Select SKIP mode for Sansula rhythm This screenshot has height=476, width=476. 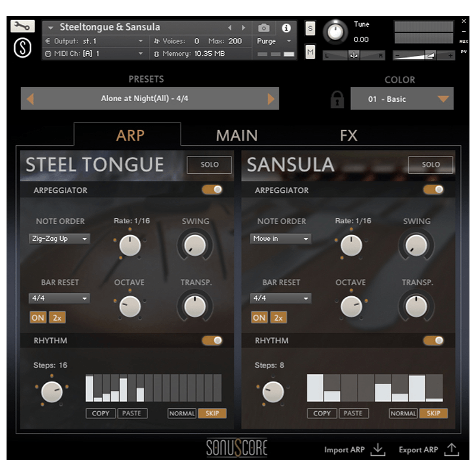[x=433, y=414]
